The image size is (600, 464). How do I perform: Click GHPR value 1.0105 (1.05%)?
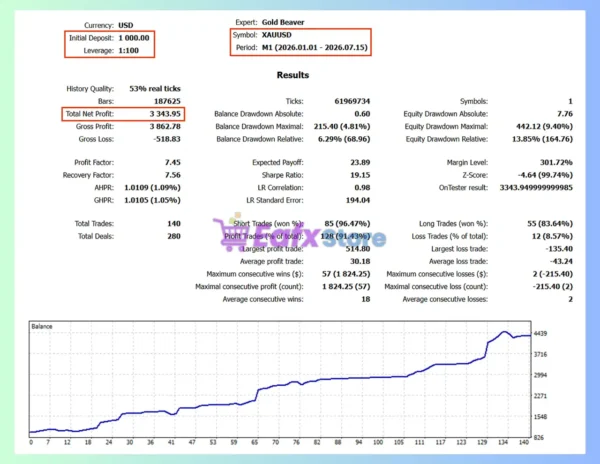coord(152,200)
